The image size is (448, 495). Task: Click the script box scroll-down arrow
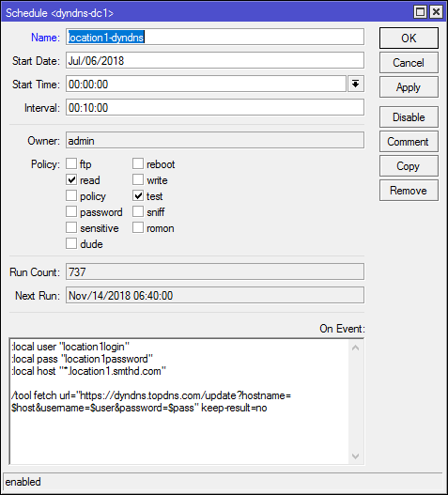[356, 456]
